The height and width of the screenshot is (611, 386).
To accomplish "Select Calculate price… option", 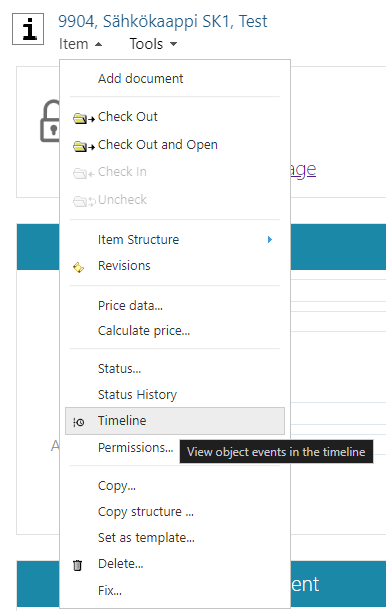I will point(144,331).
